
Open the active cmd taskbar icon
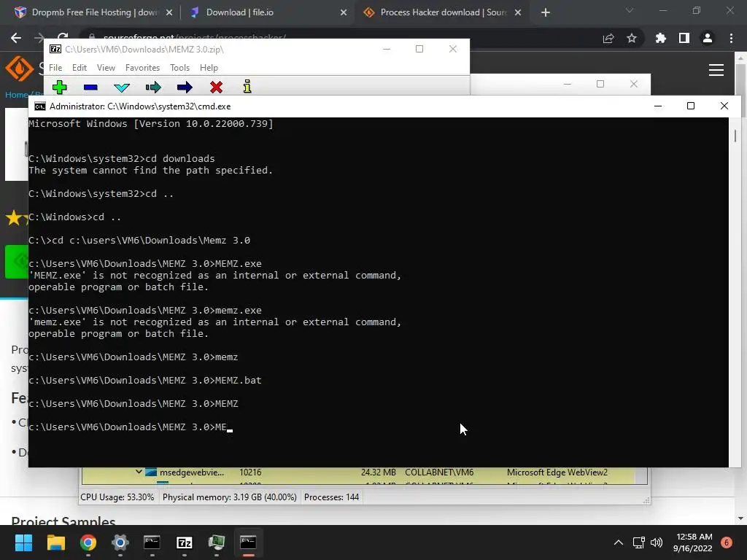point(248,542)
